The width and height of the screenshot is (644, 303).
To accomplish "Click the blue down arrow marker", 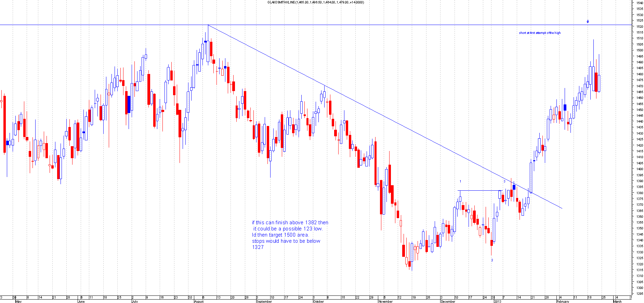I will [588, 22].
